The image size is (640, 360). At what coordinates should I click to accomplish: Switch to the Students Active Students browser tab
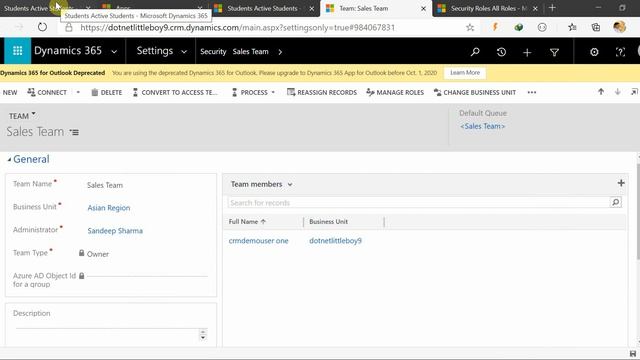tap(263, 8)
